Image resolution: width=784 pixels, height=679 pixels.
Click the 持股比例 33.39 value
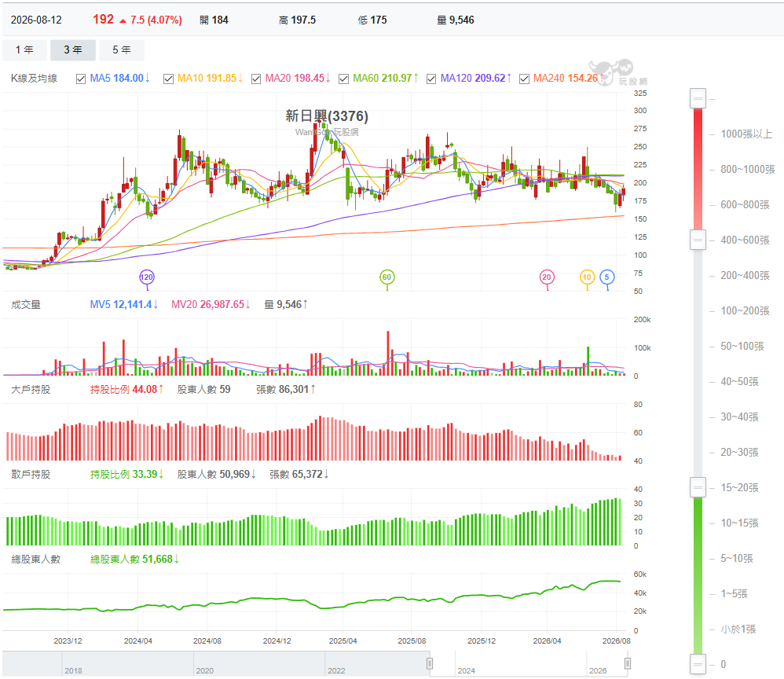pos(127,475)
